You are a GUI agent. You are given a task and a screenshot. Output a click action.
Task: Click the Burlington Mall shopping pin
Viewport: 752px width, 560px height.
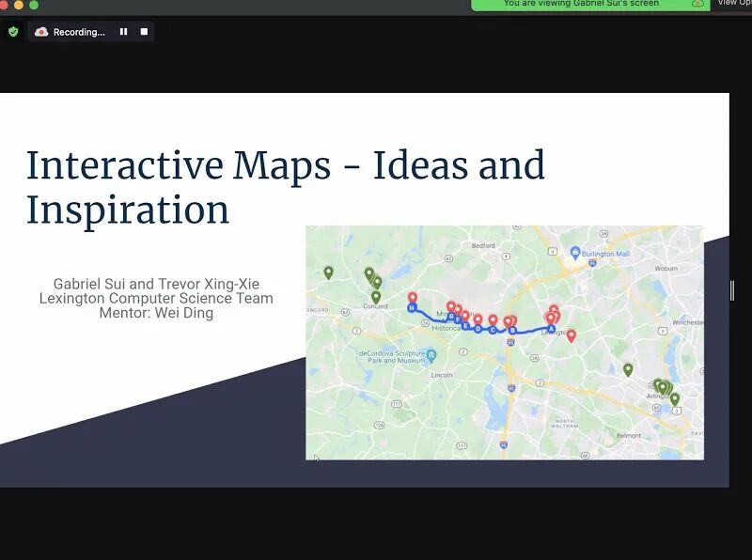click(x=575, y=252)
